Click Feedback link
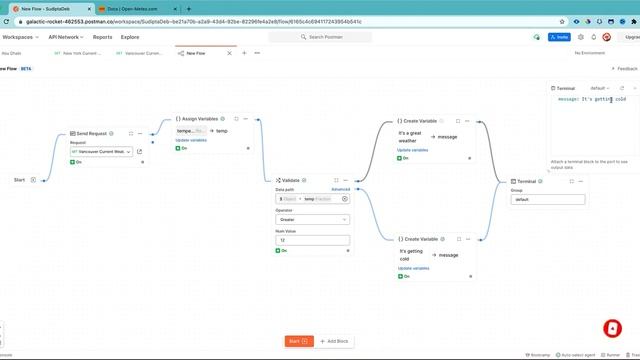 625,69
